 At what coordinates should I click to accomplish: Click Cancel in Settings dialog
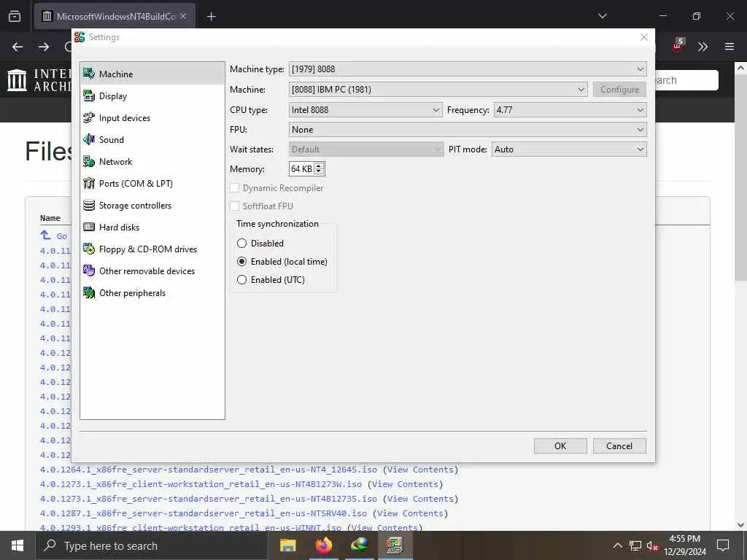pos(619,446)
